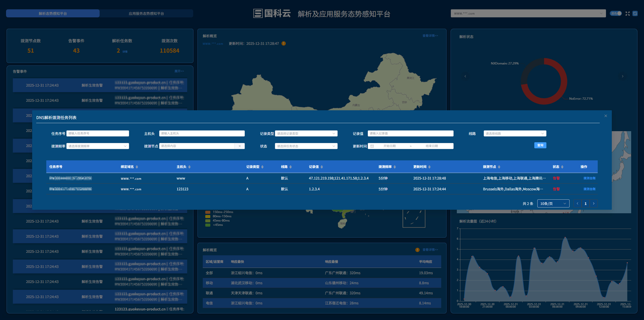Enter fullscreen using the expand icon top right

click(x=627, y=13)
